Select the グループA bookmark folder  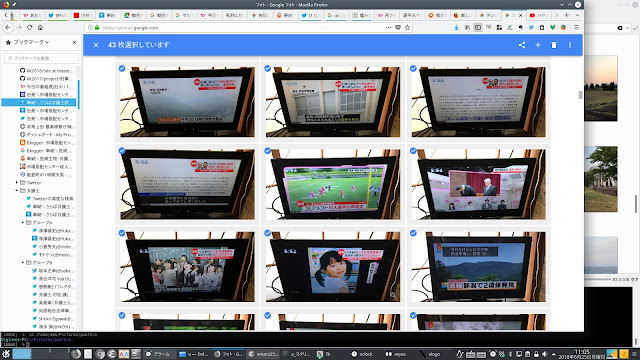point(39,222)
